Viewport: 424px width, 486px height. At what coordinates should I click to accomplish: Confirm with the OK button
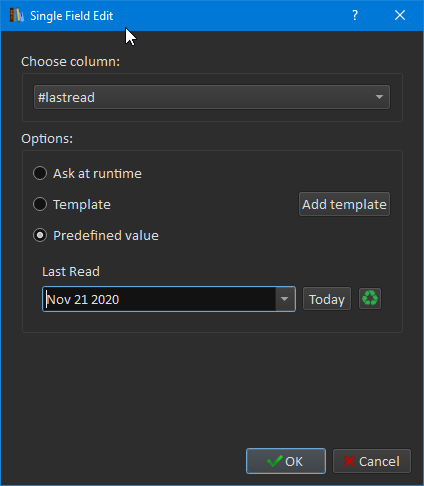click(x=286, y=461)
